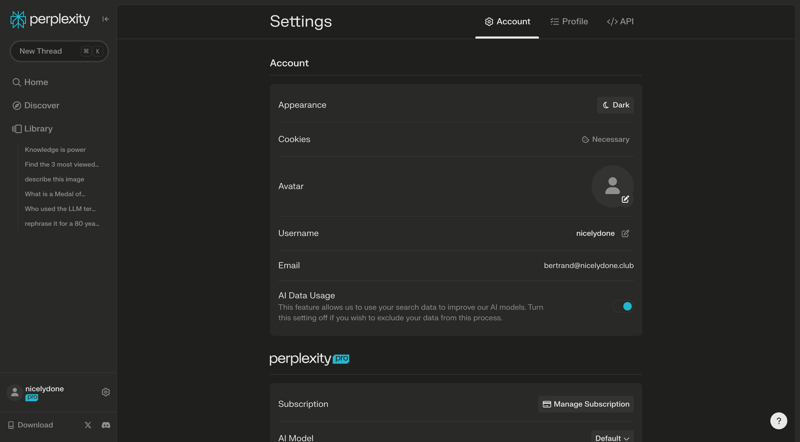Screen dimensions: 800x442
Task: Edit username pencil icon
Action: click(626, 233)
